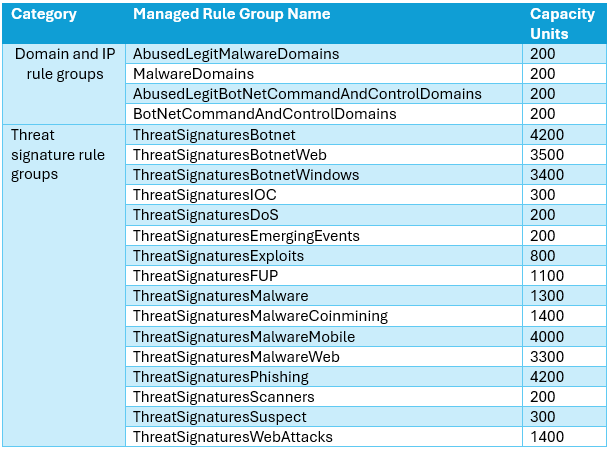609x450 pixels.
Task: Select the ThreatSignaturesBotnetWeb name cell
Action: 229,155
